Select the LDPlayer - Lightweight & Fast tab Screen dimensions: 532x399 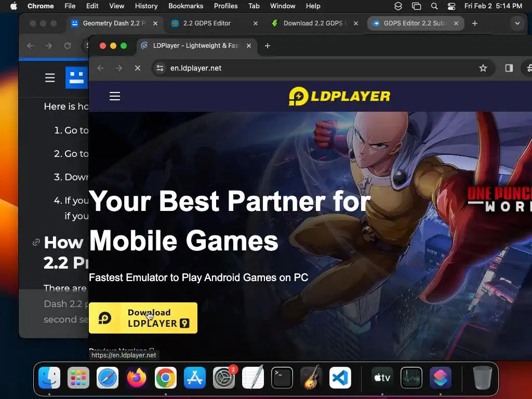point(197,46)
